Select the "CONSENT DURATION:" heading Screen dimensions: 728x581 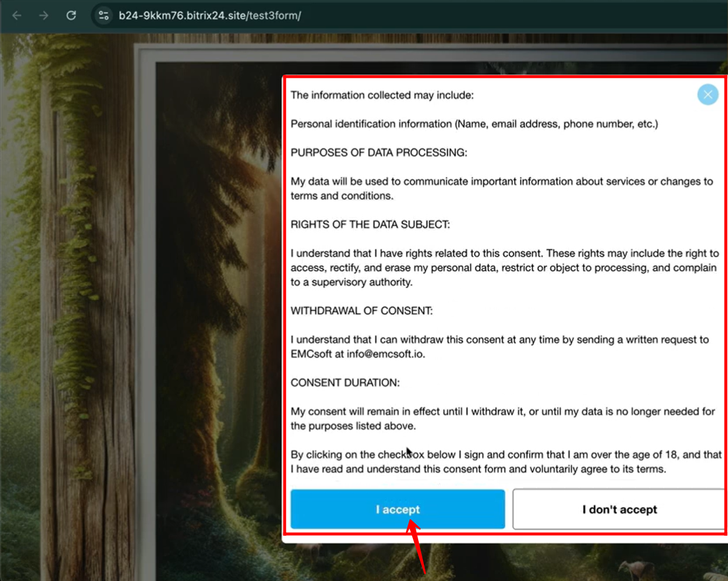345,383
